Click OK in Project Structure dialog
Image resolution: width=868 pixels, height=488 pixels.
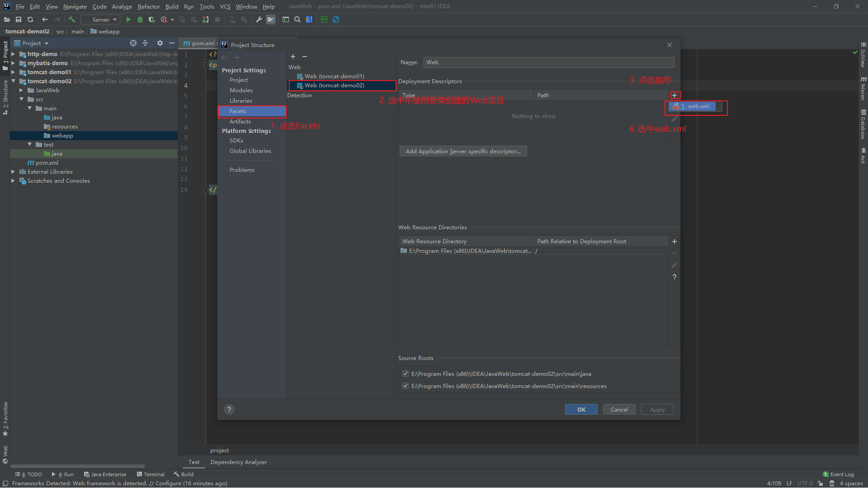(581, 410)
